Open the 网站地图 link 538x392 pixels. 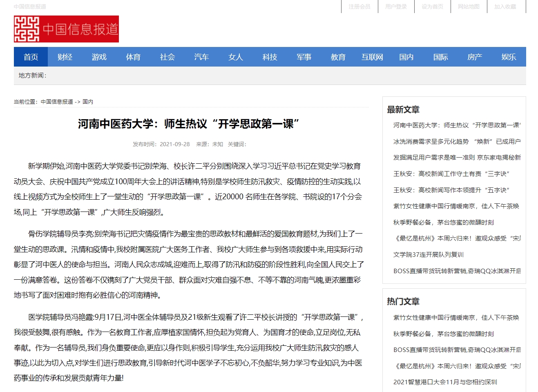469,7
